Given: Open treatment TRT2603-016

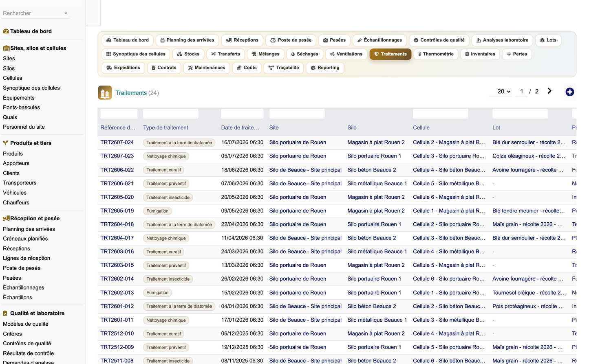Looking at the screenshot, I should (117, 252).
